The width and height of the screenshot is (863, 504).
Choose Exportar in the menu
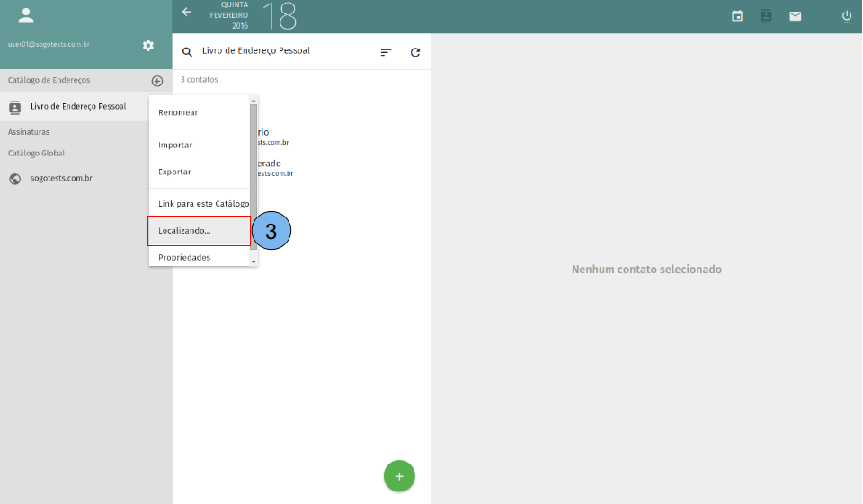click(174, 172)
